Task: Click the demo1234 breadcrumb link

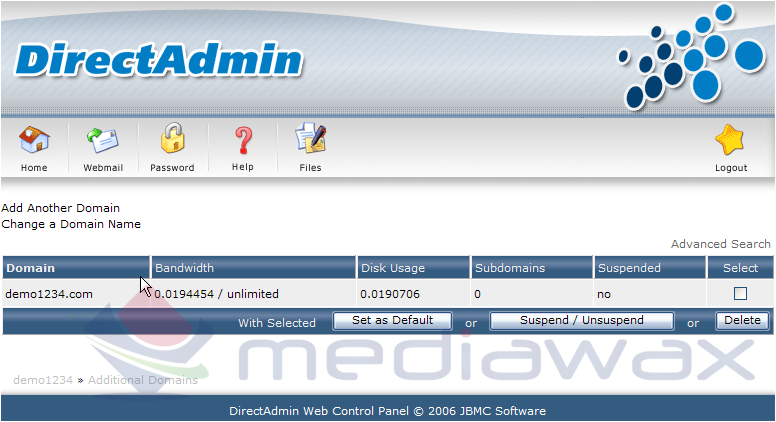Action: coord(43,380)
